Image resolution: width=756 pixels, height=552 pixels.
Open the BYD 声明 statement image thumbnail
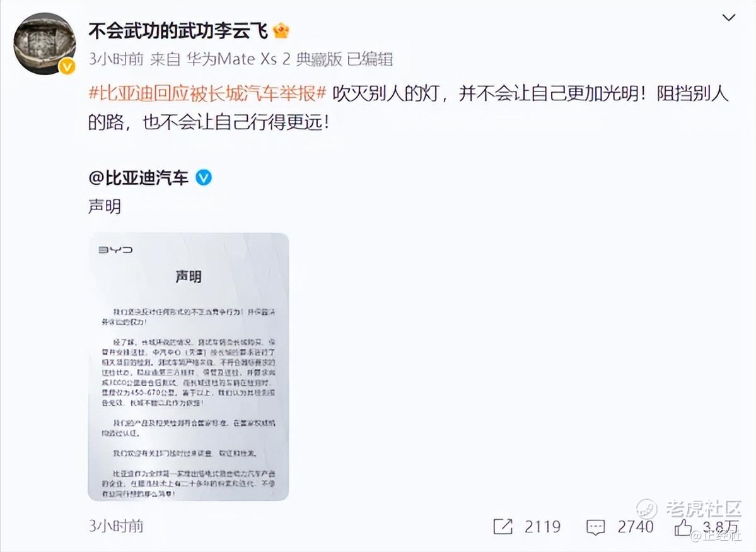click(189, 367)
